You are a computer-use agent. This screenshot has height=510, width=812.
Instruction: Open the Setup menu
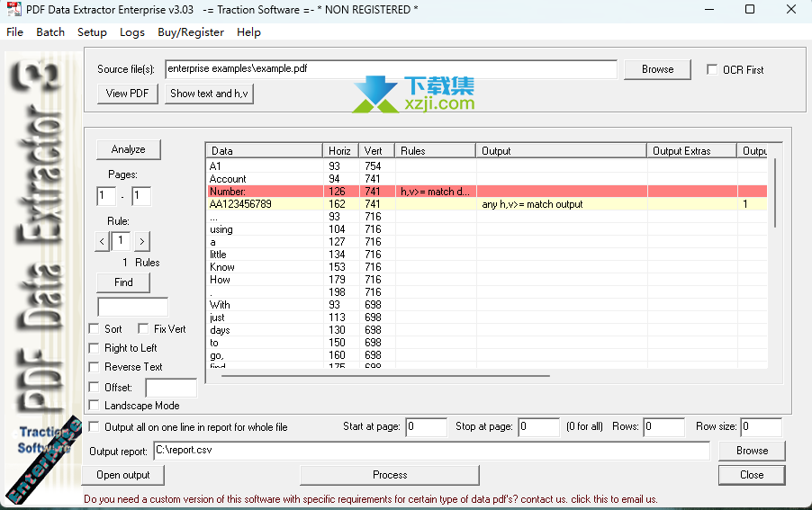point(92,32)
